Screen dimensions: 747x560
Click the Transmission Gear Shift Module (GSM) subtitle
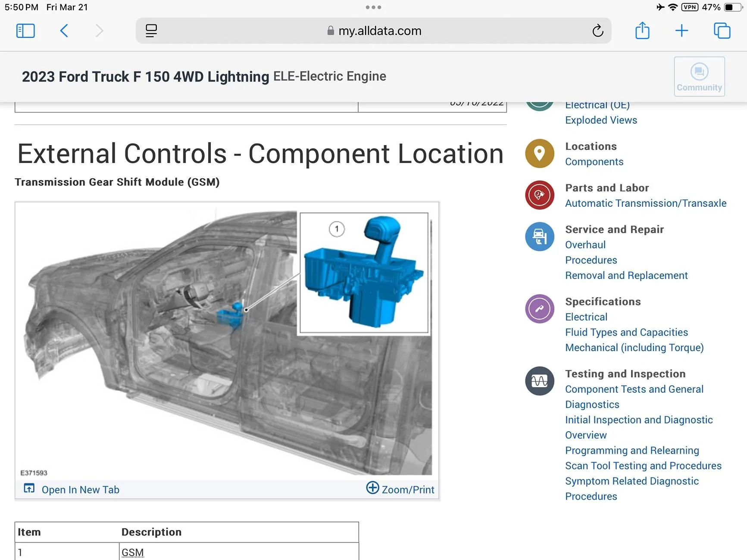[117, 182]
